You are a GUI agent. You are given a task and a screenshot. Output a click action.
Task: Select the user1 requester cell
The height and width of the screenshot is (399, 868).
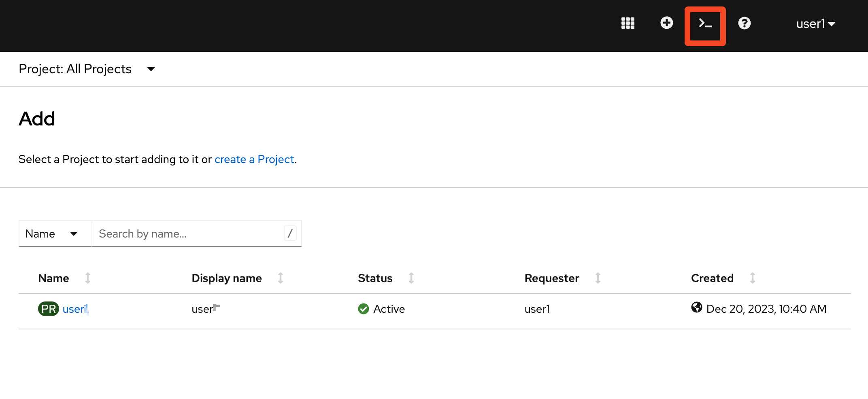(537, 309)
